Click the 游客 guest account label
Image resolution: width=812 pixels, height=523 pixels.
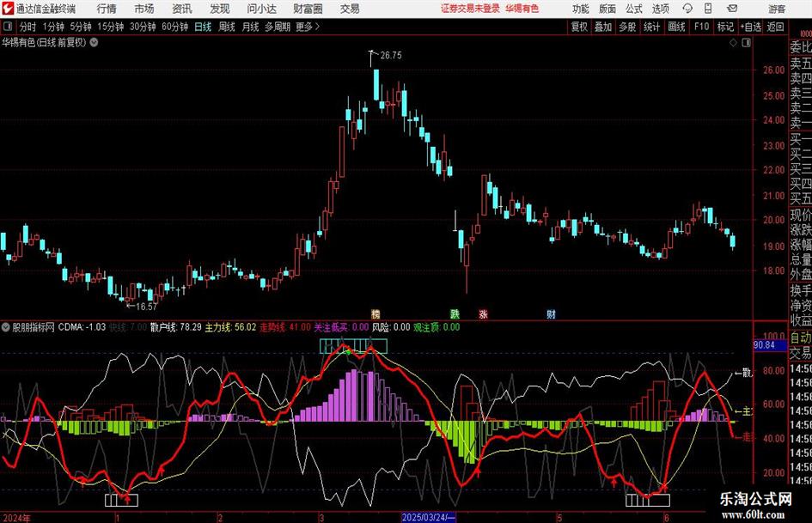[x=776, y=9]
